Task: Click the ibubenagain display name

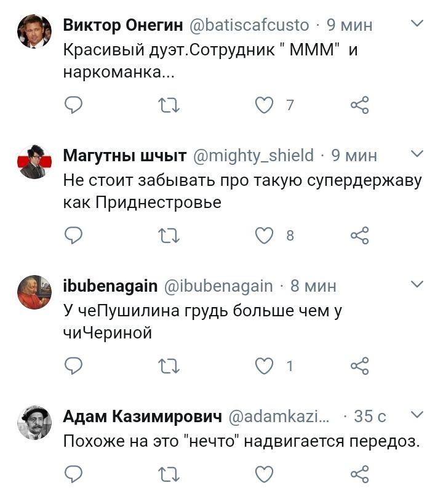Action: (110, 286)
